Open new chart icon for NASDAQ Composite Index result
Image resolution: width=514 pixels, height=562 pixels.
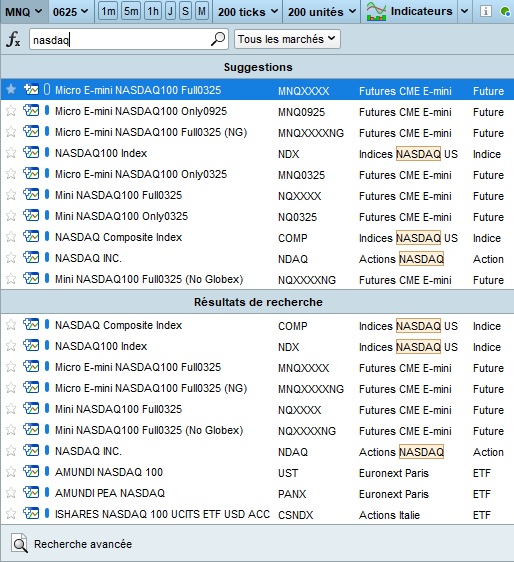pyautogui.click(x=31, y=324)
